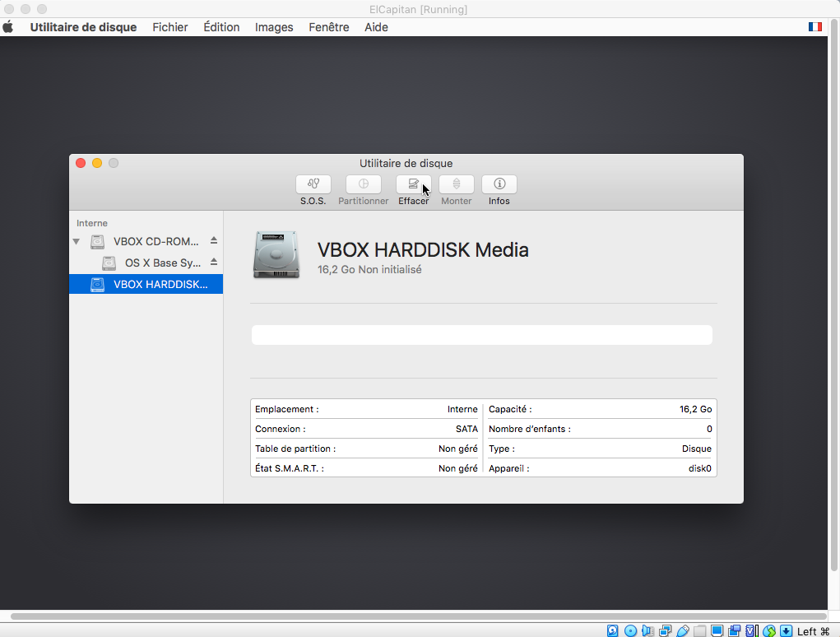Click the VirtualBox network status icon

pyautogui.click(x=666, y=631)
